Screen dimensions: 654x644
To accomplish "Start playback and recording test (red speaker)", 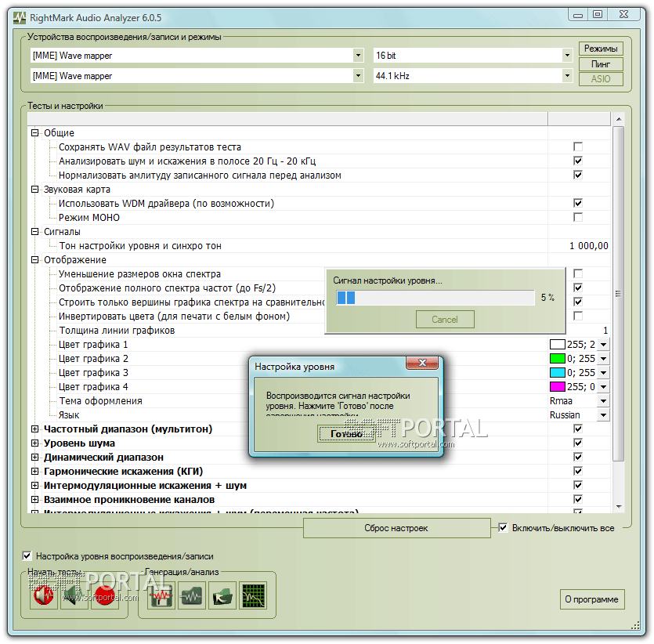I will click(44, 595).
